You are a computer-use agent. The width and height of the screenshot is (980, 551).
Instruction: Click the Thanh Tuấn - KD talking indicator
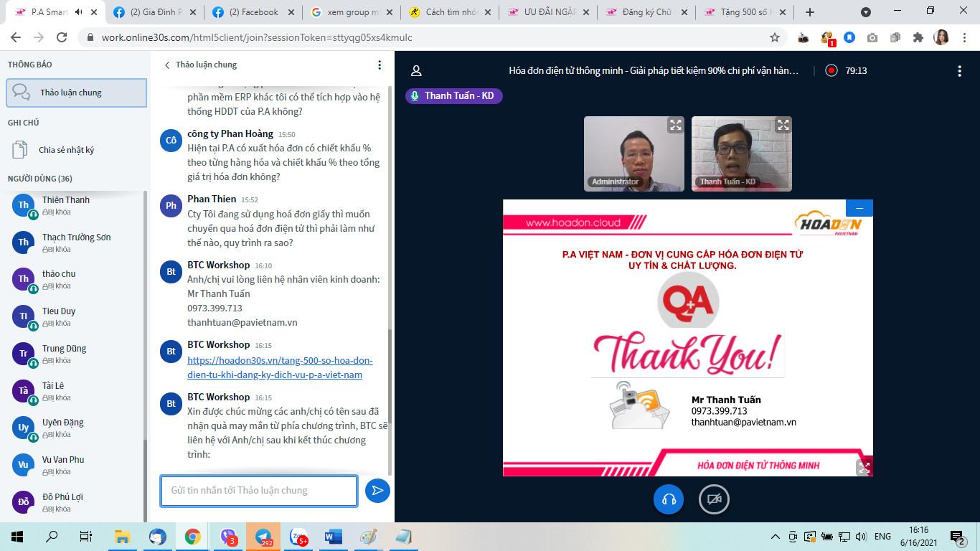click(453, 95)
